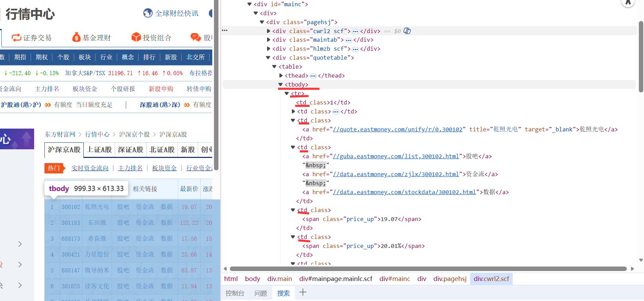The width and height of the screenshot is (644, 301).
Task: Open the 控制台 drawer tab
Action: click(x=235, y=293)
